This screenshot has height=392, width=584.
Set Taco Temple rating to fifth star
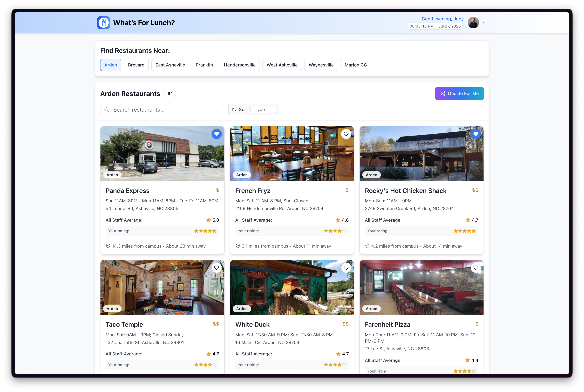tap(214, 365)
